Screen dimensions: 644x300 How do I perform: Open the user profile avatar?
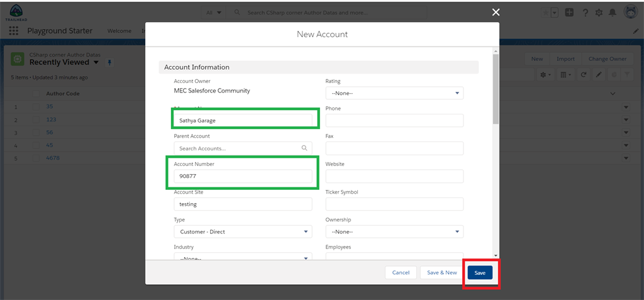click(x=630, y=13)
